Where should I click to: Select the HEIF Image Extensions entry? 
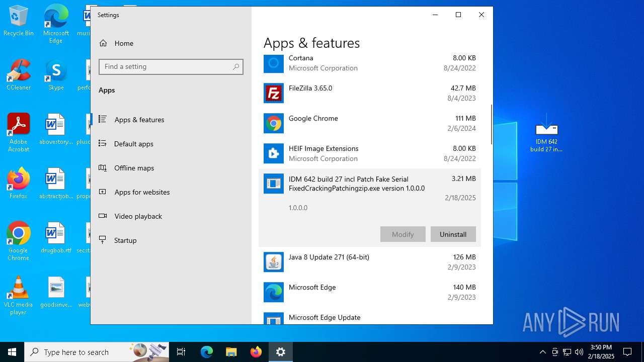click(370, 153)
